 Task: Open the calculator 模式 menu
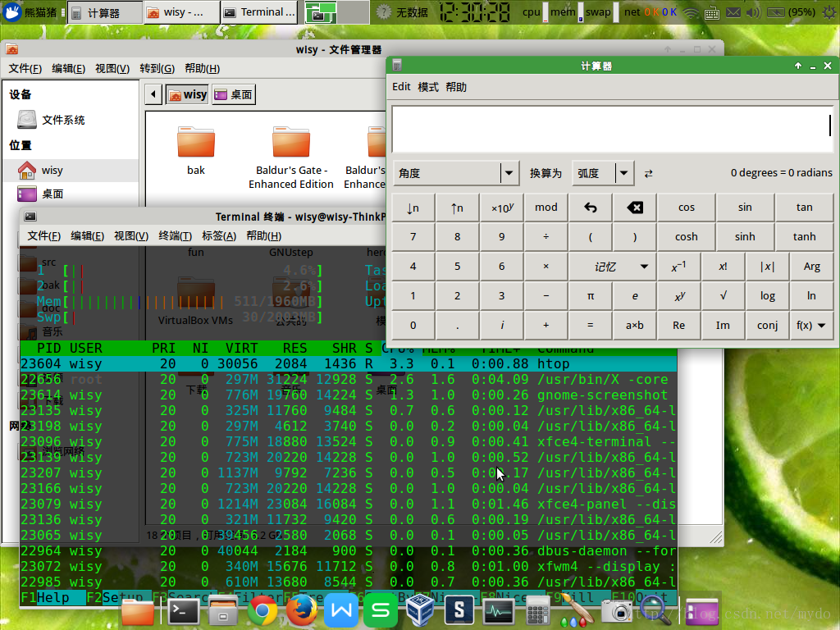[428, 87]
